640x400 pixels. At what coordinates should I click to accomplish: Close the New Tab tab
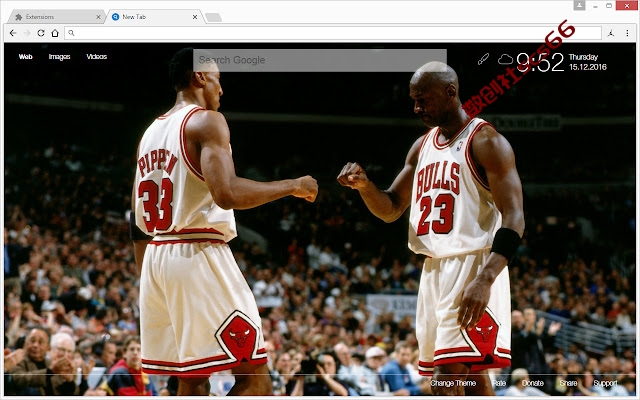[195, 17]
